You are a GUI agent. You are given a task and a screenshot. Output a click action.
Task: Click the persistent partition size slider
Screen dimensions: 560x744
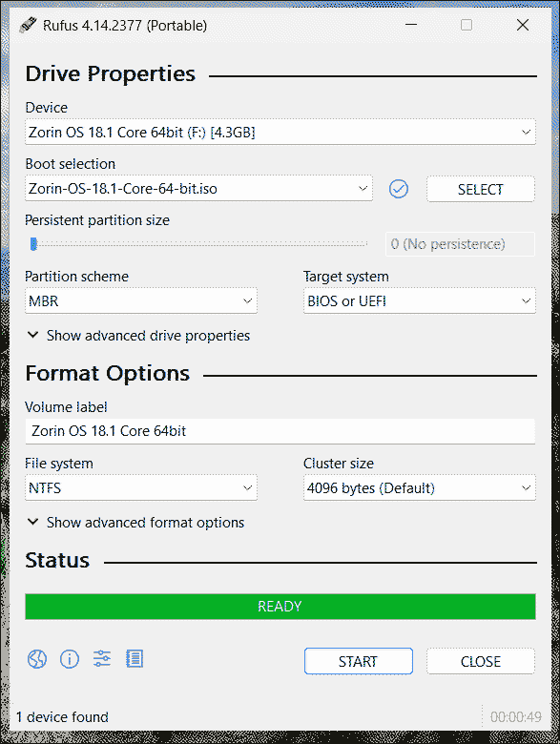pos(197,244)
